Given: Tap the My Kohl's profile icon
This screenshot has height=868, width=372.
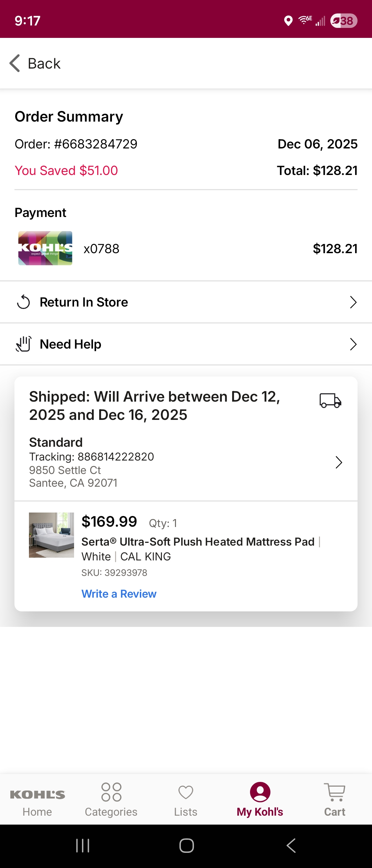Looking at the screenshot, I should tap(260, 792).
